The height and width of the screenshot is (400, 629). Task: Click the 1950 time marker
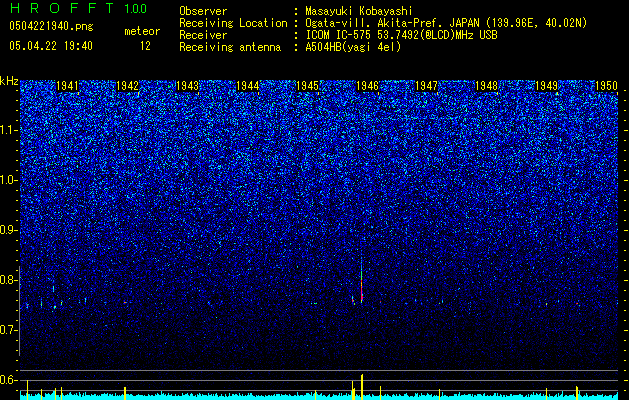606,86
